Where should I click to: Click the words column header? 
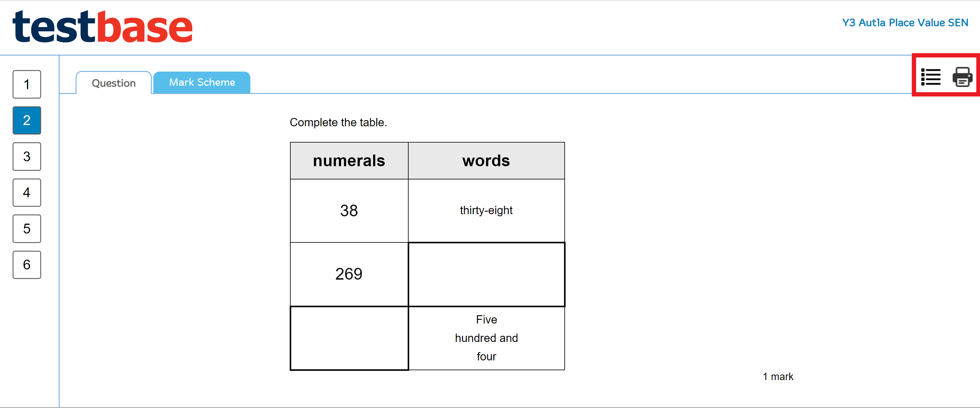[x=486, y=161]
